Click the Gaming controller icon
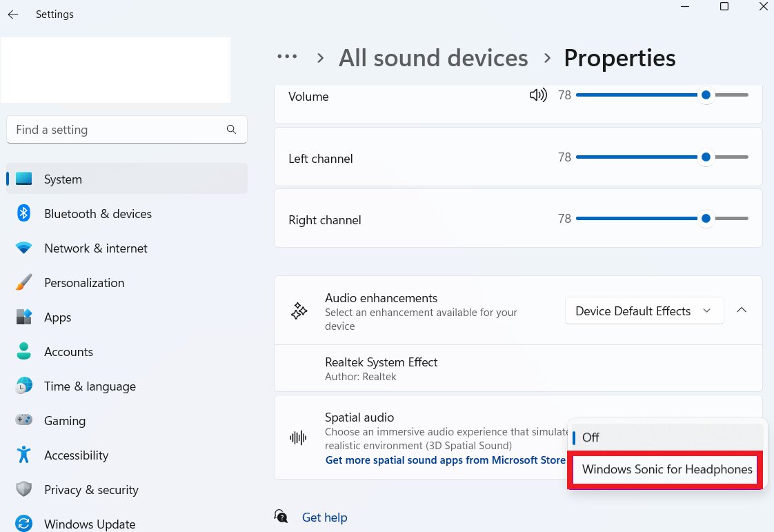Screen dimensions: 774x532 tap(24, 421)
